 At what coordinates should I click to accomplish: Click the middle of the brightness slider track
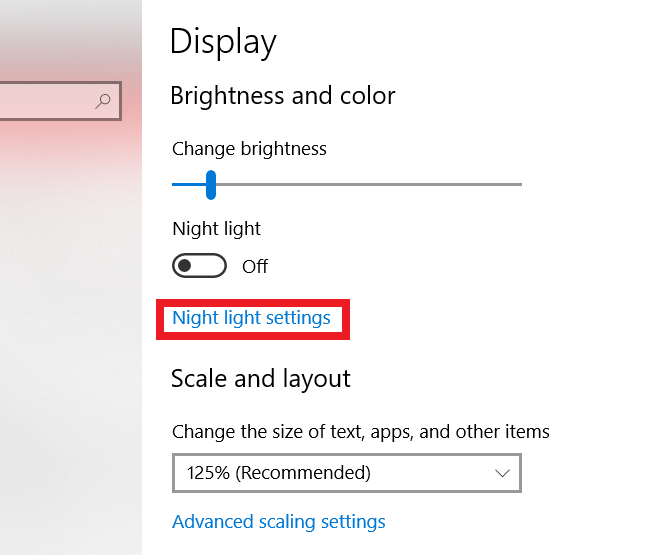coord(347,184)
